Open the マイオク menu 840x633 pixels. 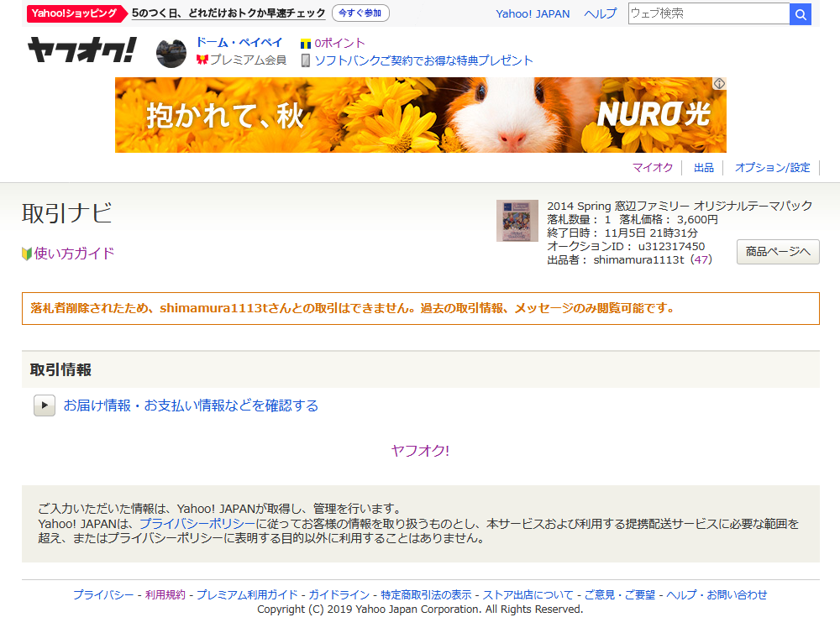point(653,168)
